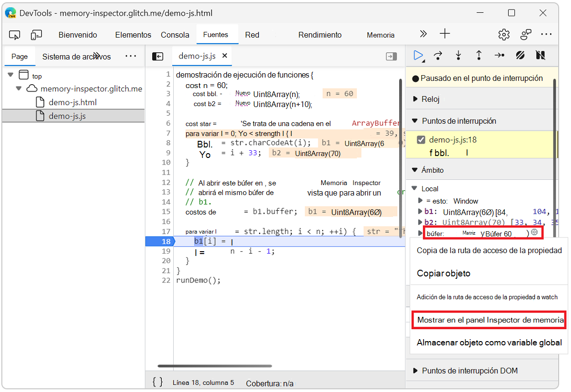Expand the b1 Uint8Array variable

point(421,210)
